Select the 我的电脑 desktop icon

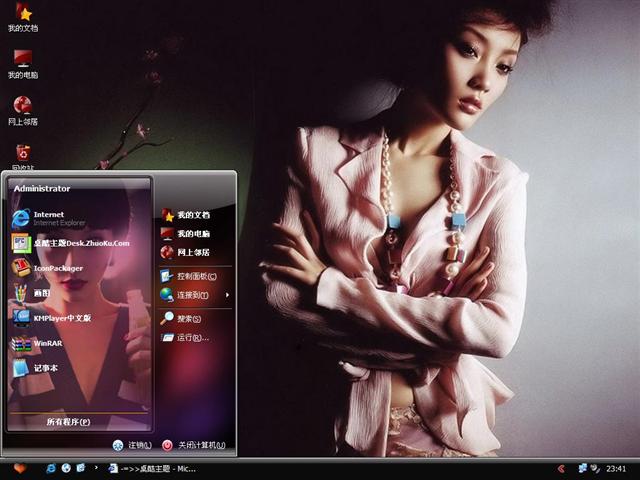[x=23, y=64]
